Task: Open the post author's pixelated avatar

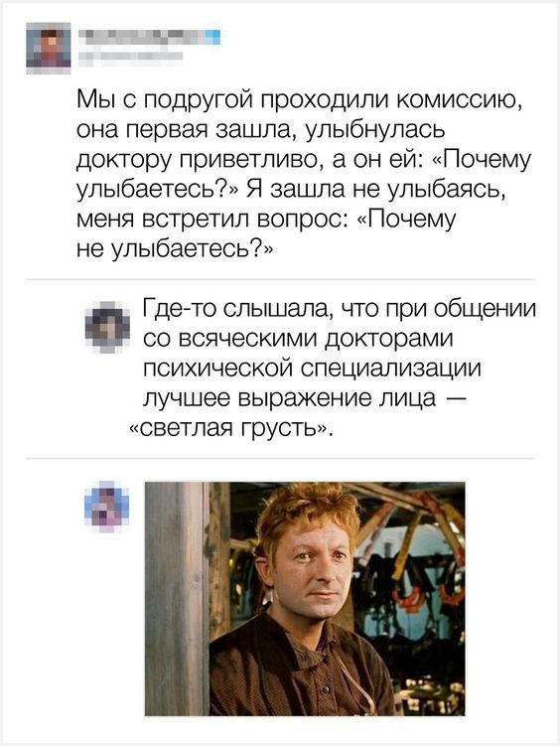Action: (48, 48)
